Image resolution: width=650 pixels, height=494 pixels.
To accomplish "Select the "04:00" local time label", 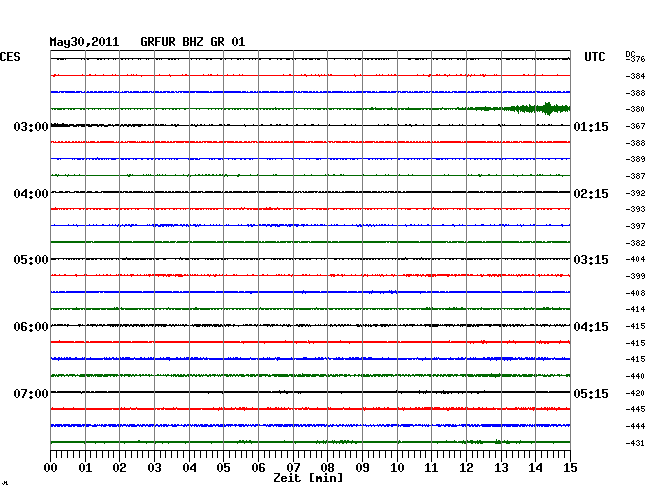I will [x=31, y=194].
